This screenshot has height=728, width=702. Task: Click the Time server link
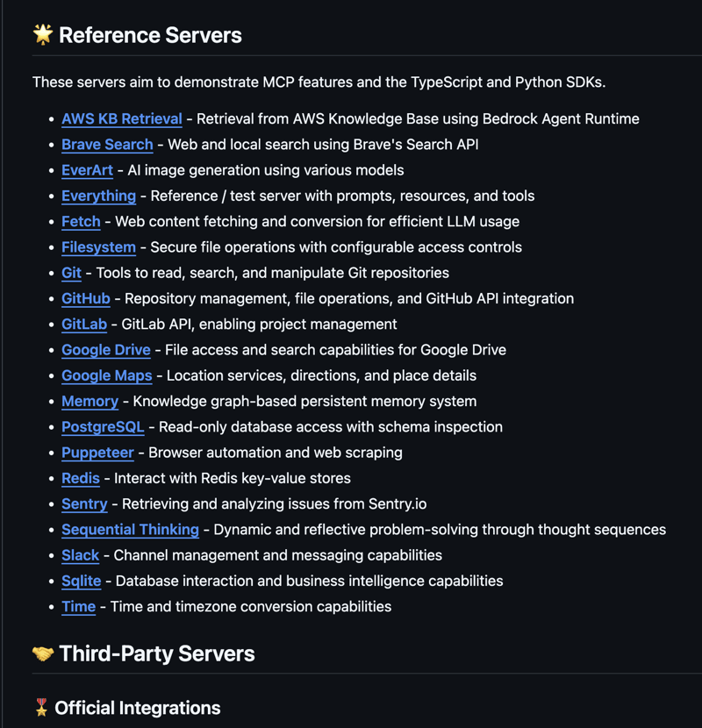78,606
